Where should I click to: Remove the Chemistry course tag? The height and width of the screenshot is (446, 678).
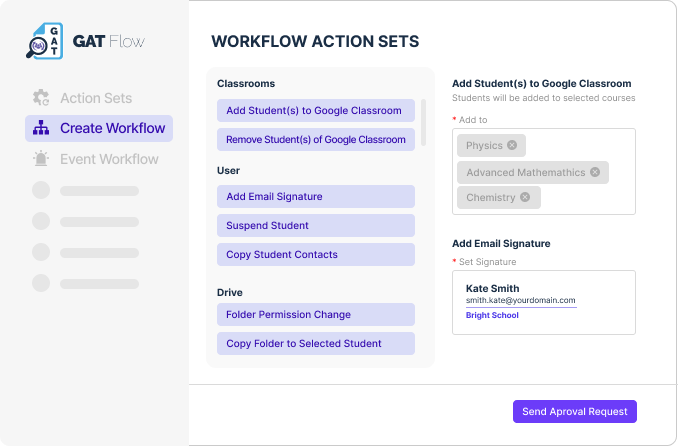coord(525,197)
